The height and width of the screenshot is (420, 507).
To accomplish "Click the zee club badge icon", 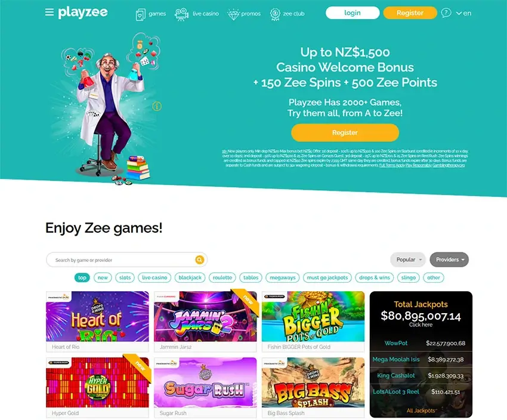I will tap(275, 14).
